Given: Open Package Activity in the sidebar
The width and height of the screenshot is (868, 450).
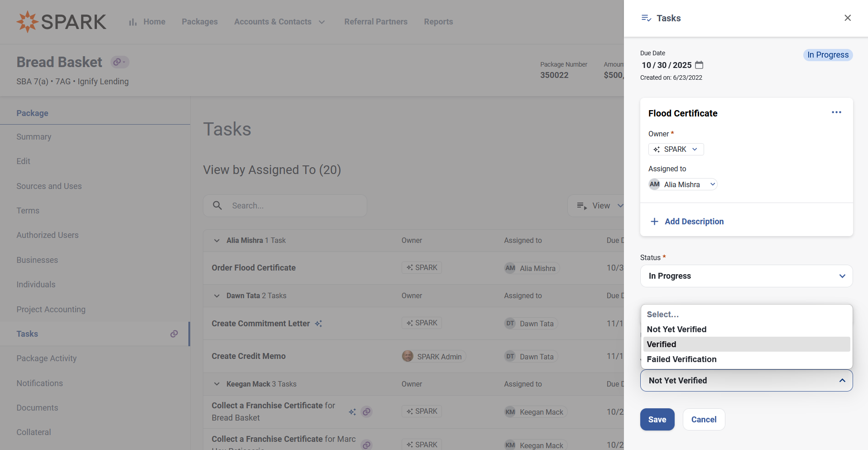Looking at the screenshot, I should tap(47, 358).
